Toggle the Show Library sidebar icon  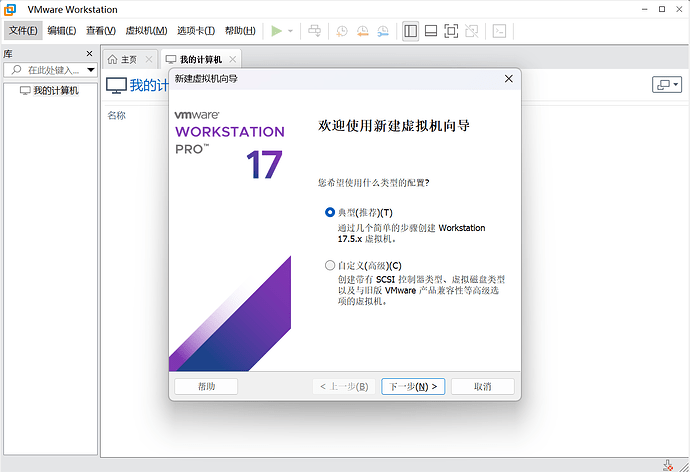click(411, 31)
